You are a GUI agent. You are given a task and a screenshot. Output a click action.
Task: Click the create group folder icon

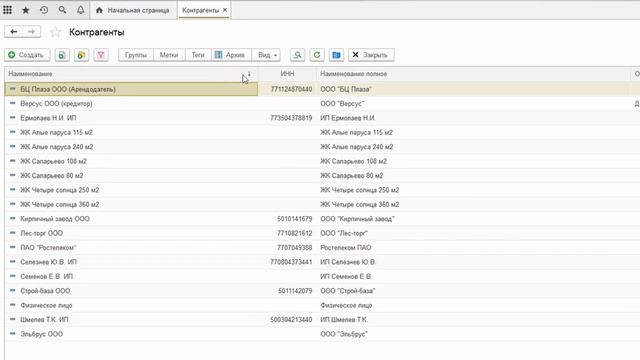coord(82,55)
